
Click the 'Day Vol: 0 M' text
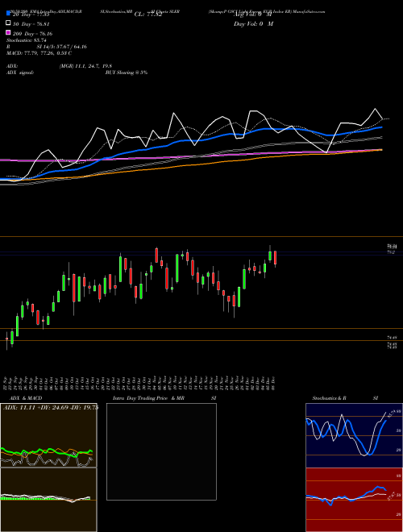(x=253, y=24)
